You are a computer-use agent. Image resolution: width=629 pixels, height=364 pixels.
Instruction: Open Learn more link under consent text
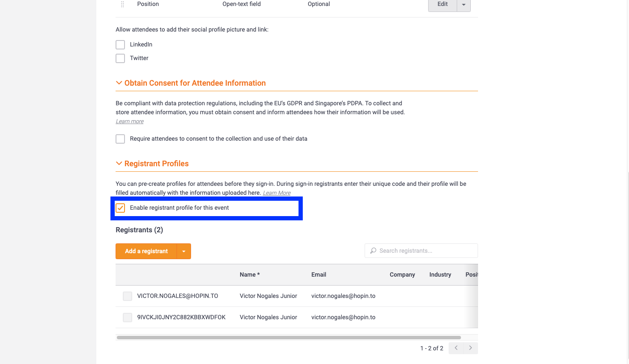(130, 121)
